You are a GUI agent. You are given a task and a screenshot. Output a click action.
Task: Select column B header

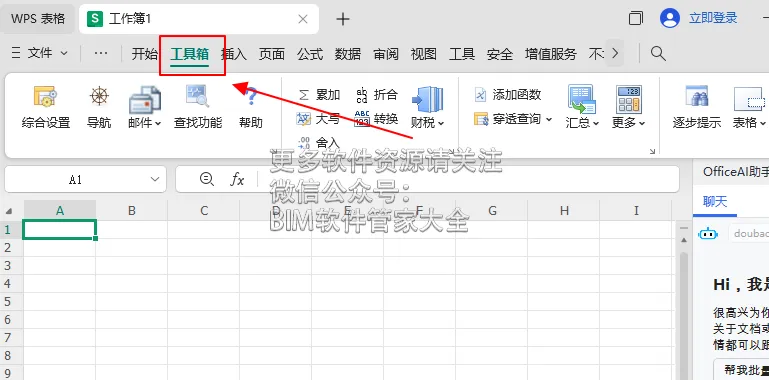[x=131, y=210]
